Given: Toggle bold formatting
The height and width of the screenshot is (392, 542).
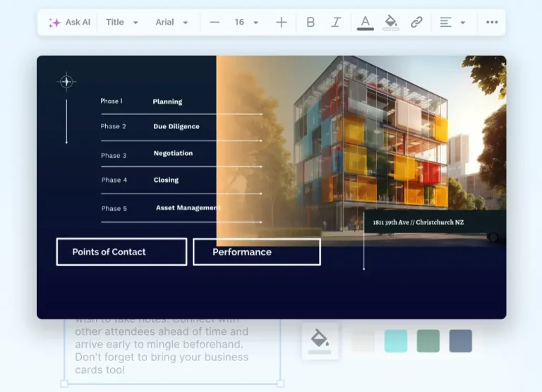Looking at the screenshot, I should click(311, 23).
